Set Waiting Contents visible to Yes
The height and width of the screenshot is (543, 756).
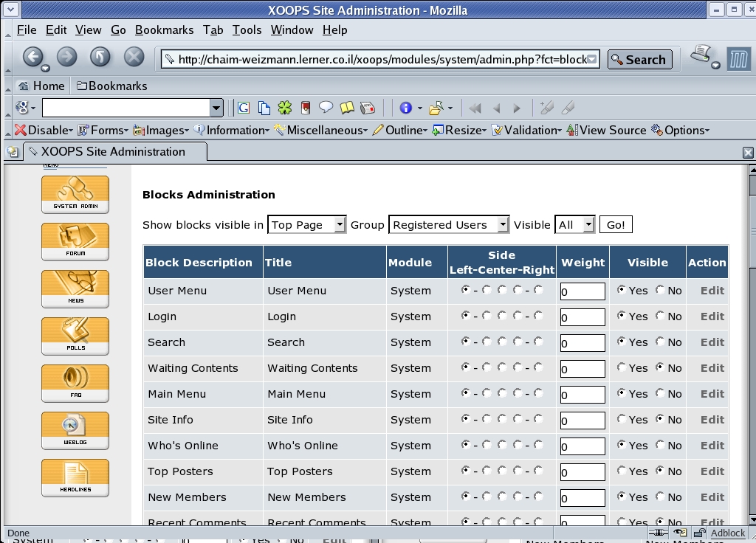point(622,367)
